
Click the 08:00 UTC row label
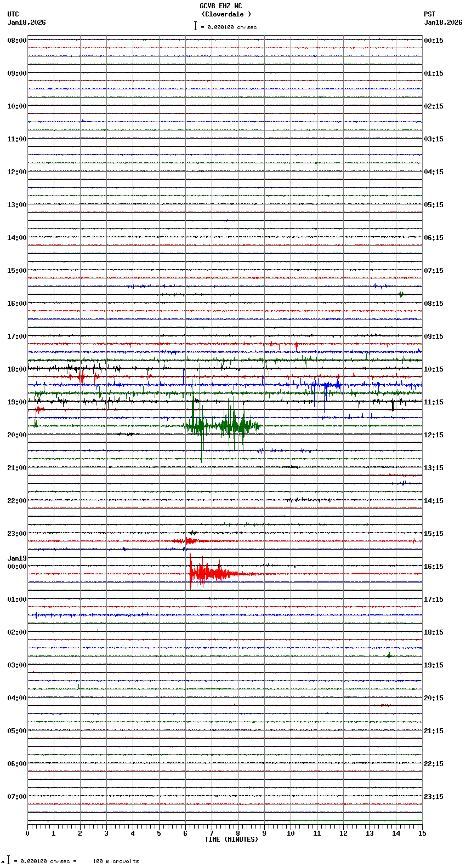pos(17,41)
